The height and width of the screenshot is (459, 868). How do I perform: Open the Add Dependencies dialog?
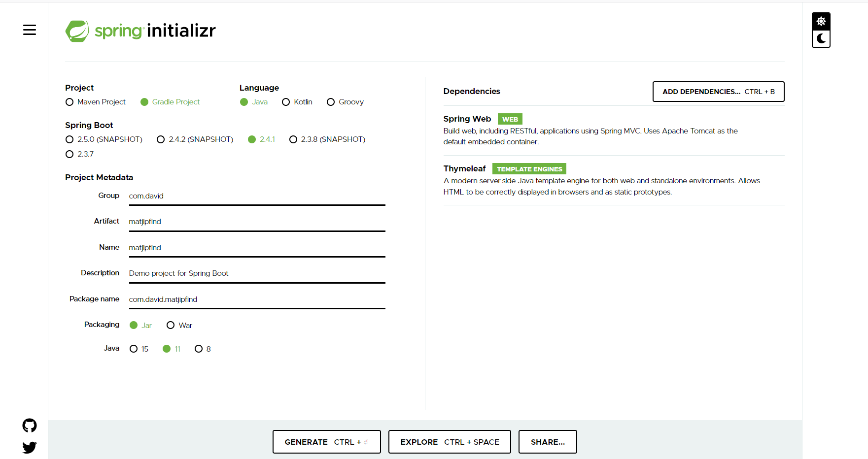[718, 92]
